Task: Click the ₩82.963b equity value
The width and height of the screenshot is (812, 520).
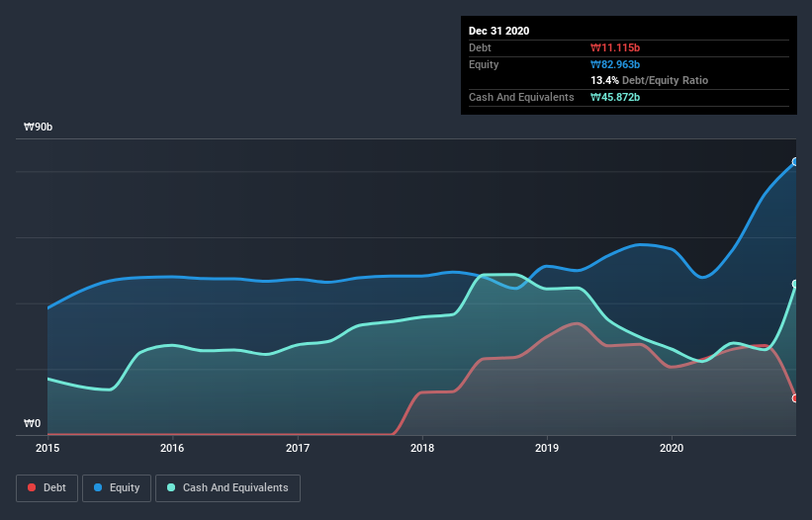Action: pyautogui.click(x=615, y=64)
